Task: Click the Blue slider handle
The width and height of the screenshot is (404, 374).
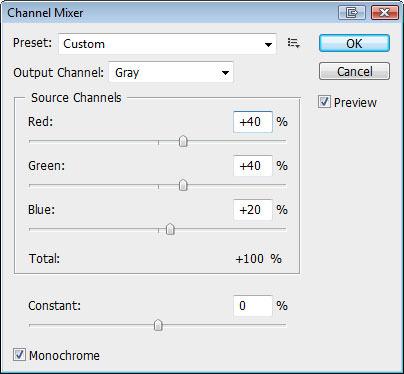Action: click(x=170, y=229)
